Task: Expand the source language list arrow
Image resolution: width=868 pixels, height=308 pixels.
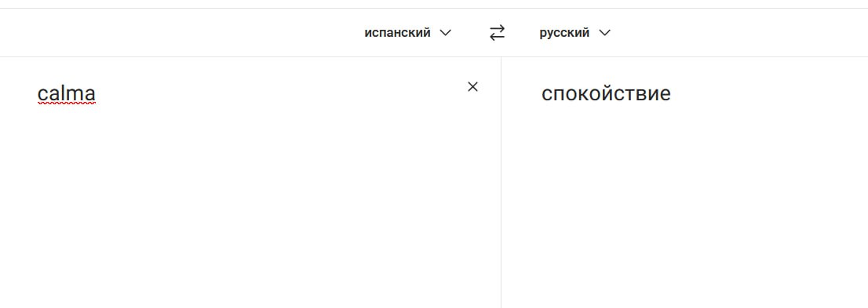Action: click(x=445, y=33)
